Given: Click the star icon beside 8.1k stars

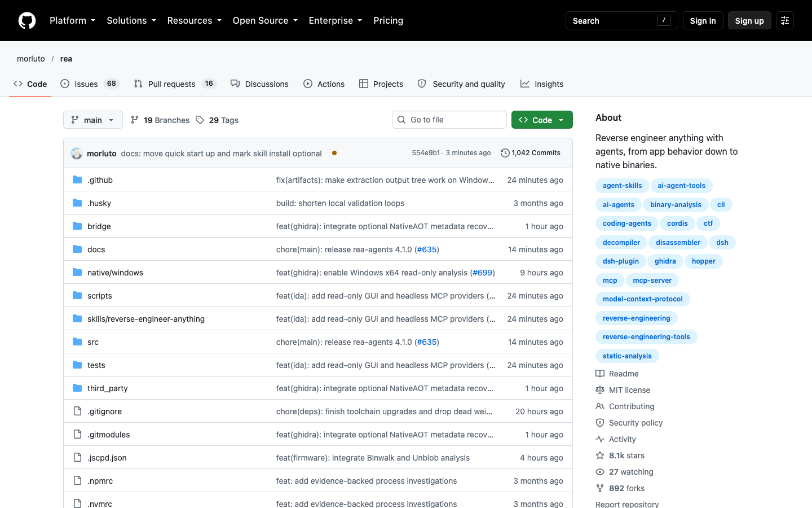Looking at the screenshot, I should 600,456.
